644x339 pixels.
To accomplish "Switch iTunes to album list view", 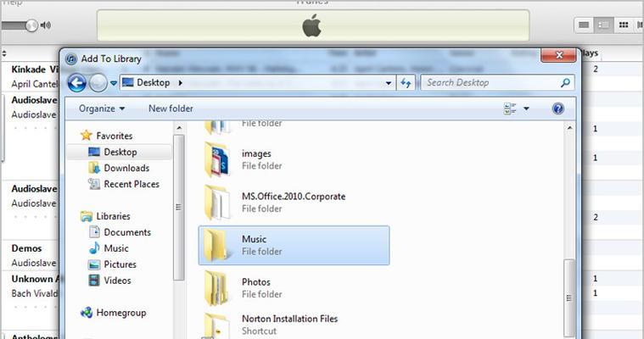I will (x=604, y=25).
